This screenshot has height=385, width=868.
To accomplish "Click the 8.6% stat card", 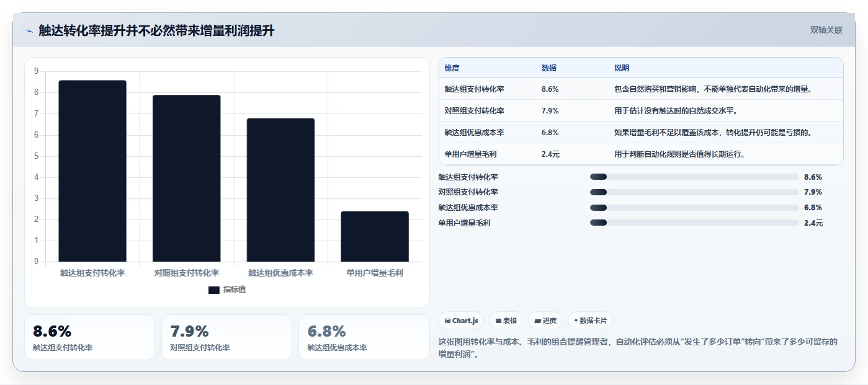I will tap(89, 337).
